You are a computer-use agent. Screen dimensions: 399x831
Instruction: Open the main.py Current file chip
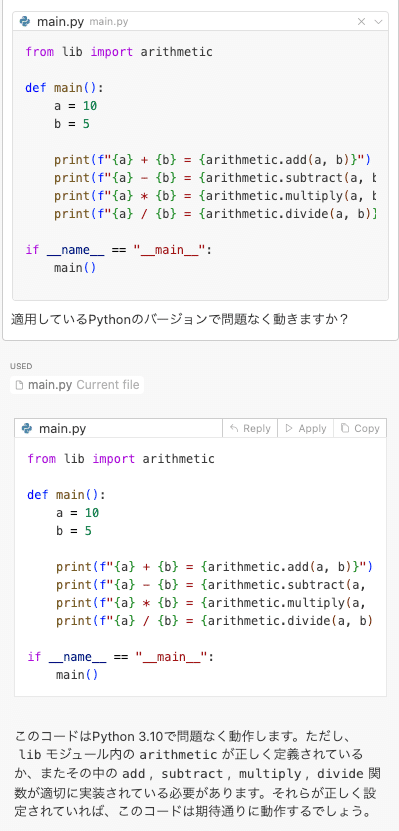click(x=77, y=385)
